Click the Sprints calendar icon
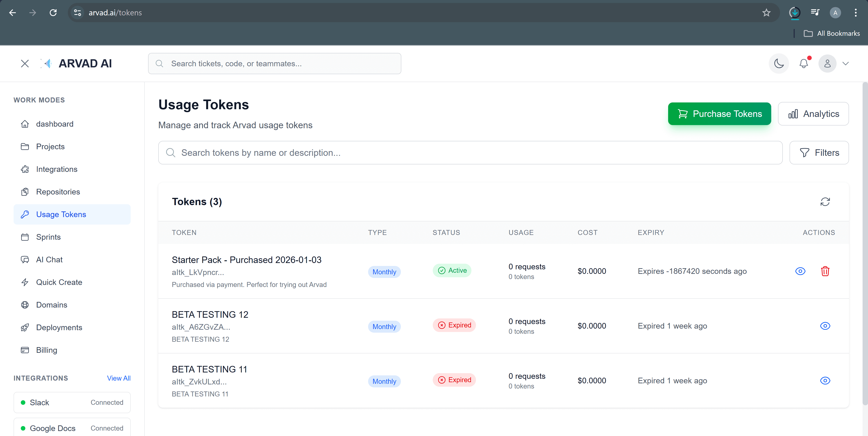Viewport: 868px width, 436px height. click(x=25, y=237)
